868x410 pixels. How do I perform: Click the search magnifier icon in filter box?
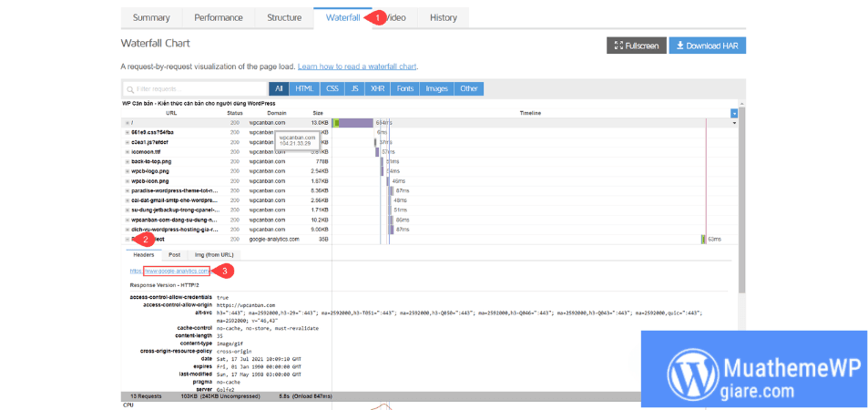coord(130,89)
